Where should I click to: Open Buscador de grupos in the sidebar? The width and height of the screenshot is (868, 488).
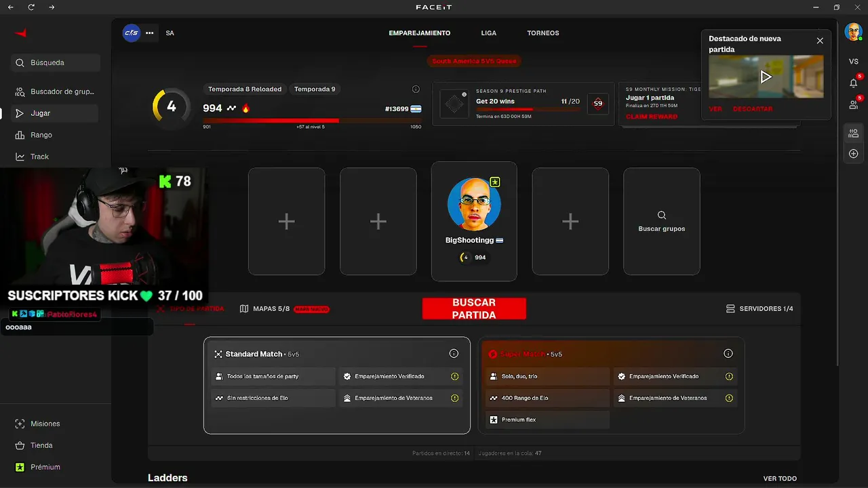tap(55, 91)
